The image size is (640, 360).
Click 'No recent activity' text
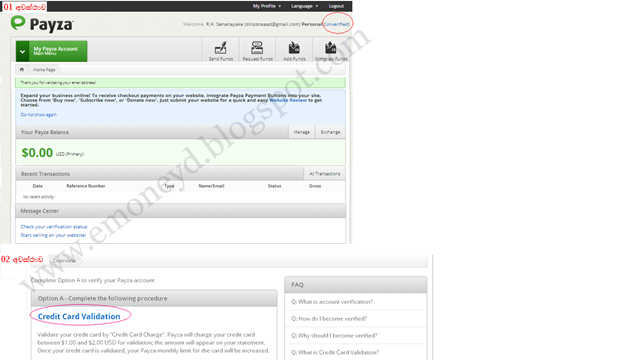point(38,197)
